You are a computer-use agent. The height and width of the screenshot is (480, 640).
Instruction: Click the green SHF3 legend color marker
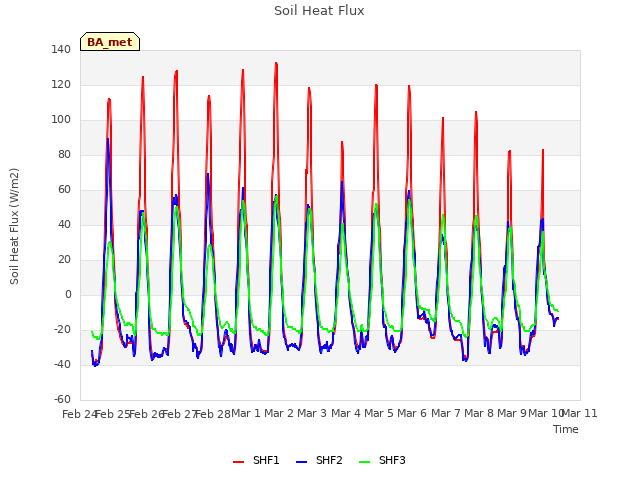click(x=364, y=462)
